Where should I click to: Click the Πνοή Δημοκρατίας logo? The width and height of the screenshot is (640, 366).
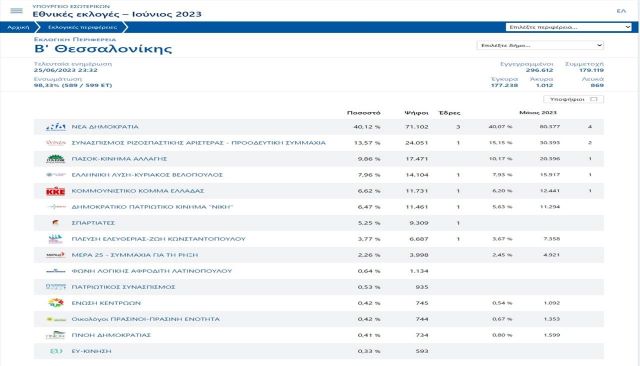pyautogui.click(x=56, y=335)
